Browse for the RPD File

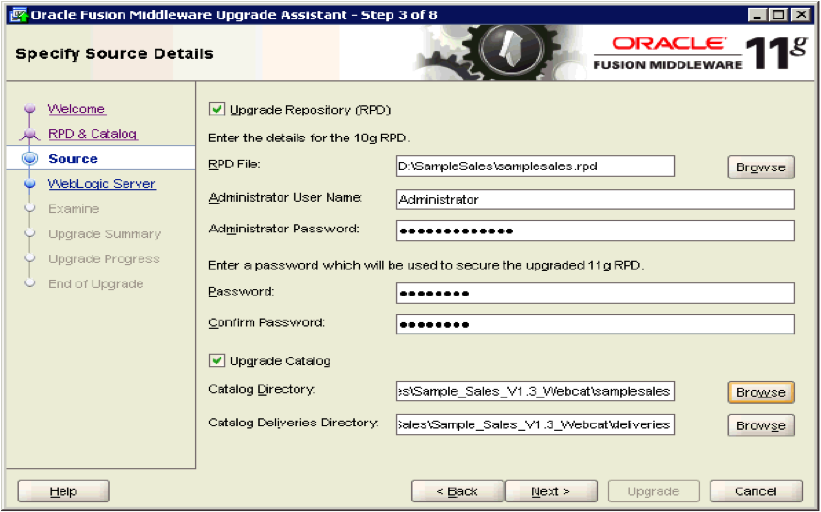[x=761, y=168]
